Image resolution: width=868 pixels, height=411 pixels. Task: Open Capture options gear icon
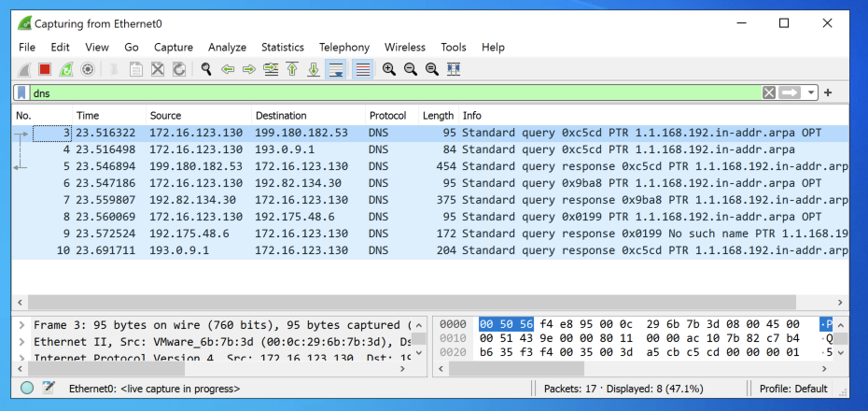tap(88, 69)
